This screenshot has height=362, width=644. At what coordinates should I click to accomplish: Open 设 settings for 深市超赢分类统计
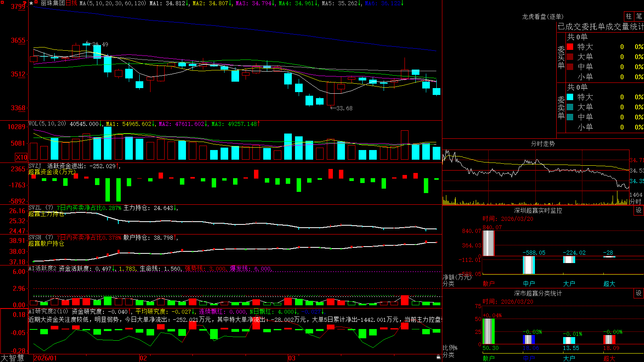(x=639, y=293)
